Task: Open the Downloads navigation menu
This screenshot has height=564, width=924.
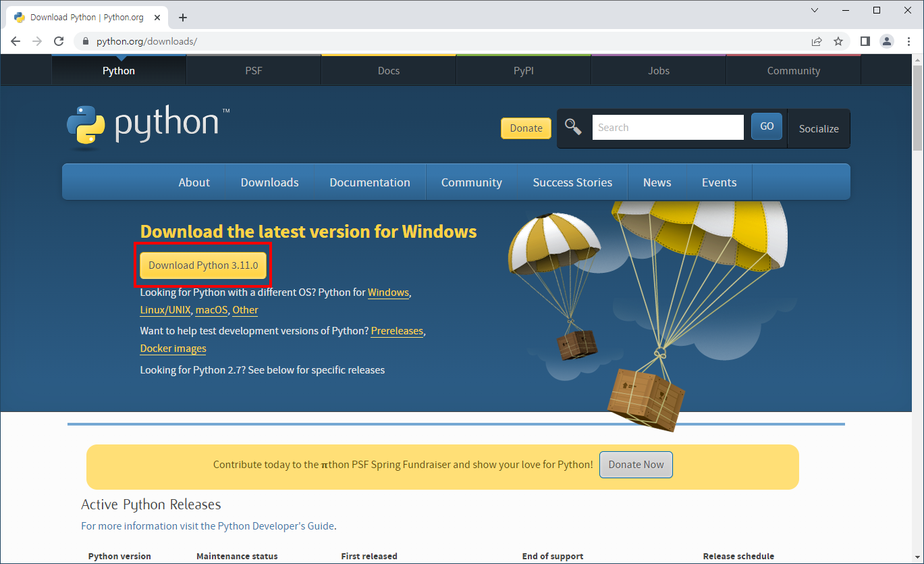Action: coord(269,182)
